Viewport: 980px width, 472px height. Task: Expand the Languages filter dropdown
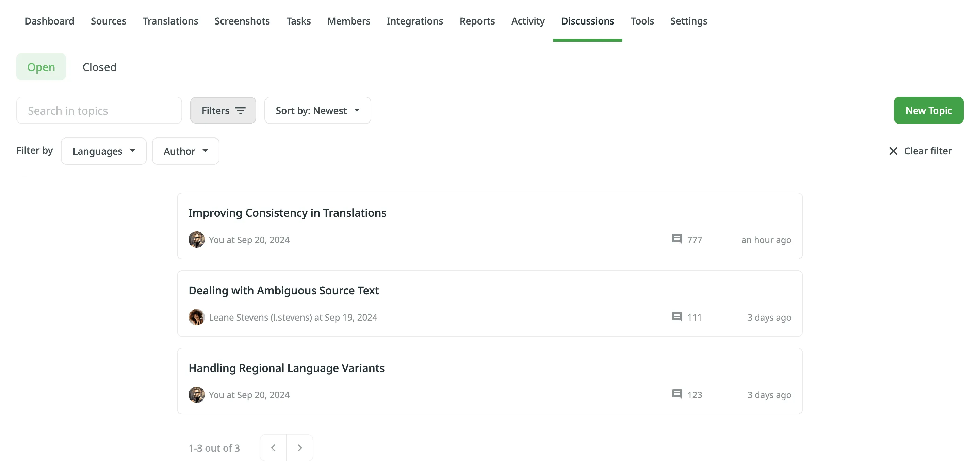pyautogui.click(x=103, y=151)
